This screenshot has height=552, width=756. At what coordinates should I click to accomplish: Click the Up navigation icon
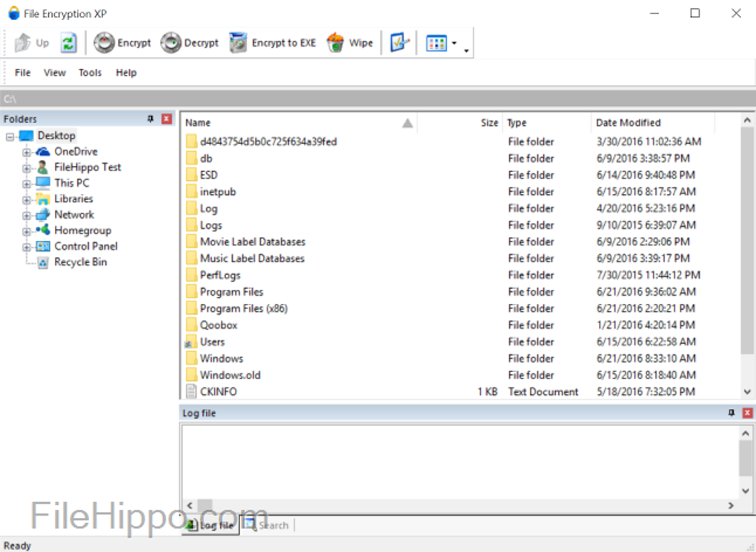pos(30,42)
